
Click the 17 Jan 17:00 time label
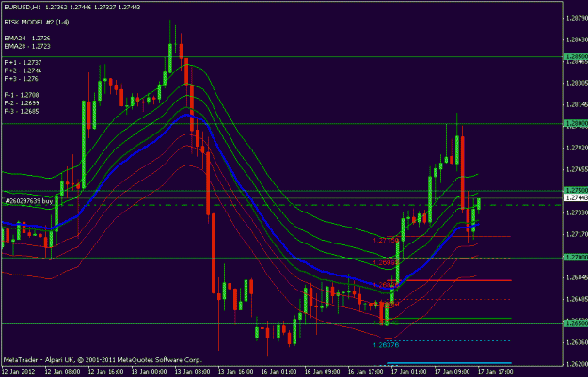[x=496, y=371]
